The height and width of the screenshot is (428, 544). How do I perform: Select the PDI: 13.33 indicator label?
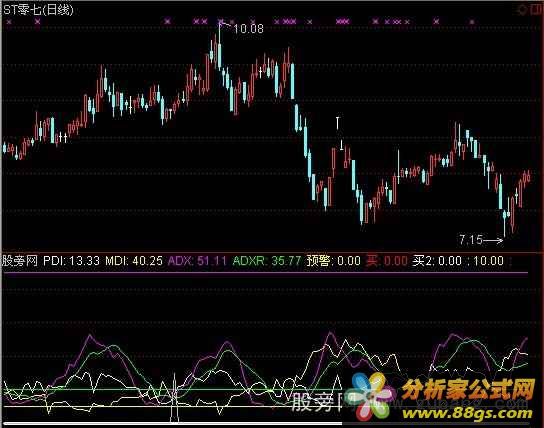[x=71, y=260]
